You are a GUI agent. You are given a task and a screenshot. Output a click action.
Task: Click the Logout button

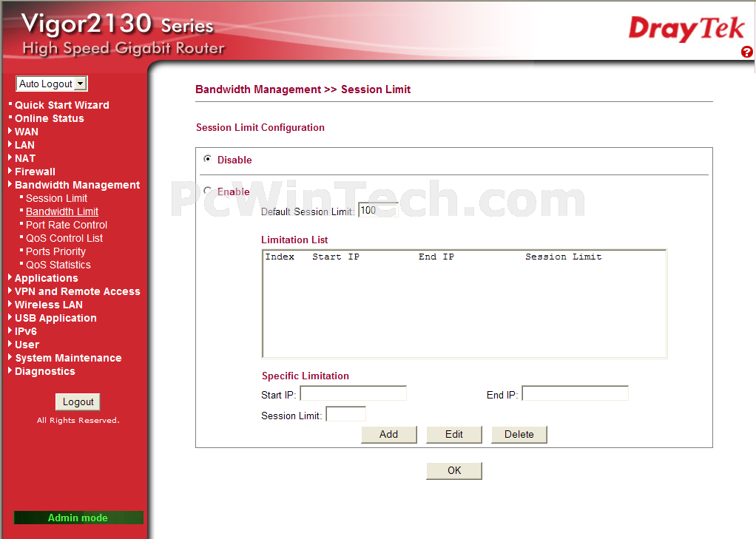(78, 402)
